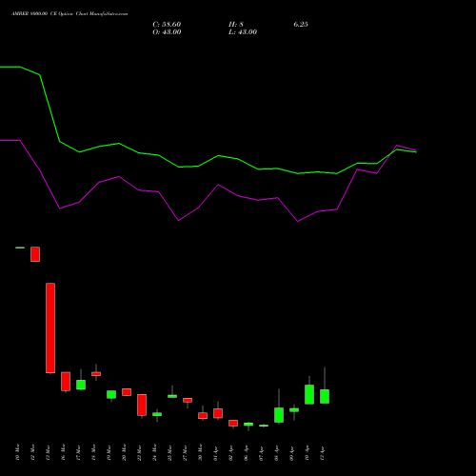The image size is (476, 476).
Task: Select the red candle above 30 Mar
Action: click(203, 416)
